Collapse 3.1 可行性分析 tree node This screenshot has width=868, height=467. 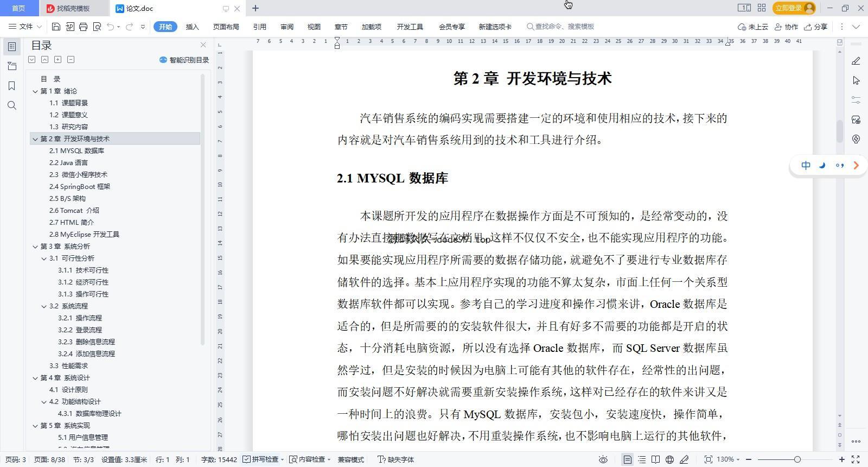point(44,258)
